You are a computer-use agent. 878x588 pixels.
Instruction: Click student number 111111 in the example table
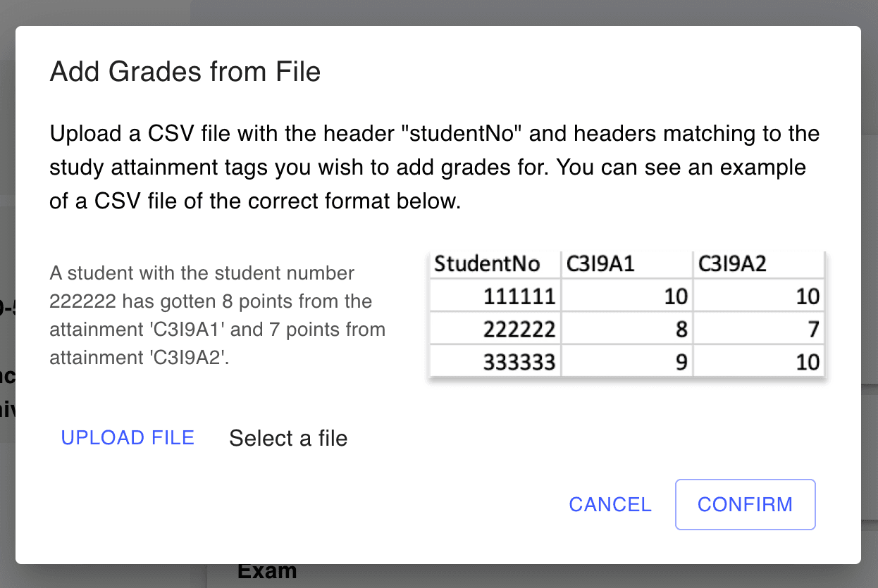519,296
